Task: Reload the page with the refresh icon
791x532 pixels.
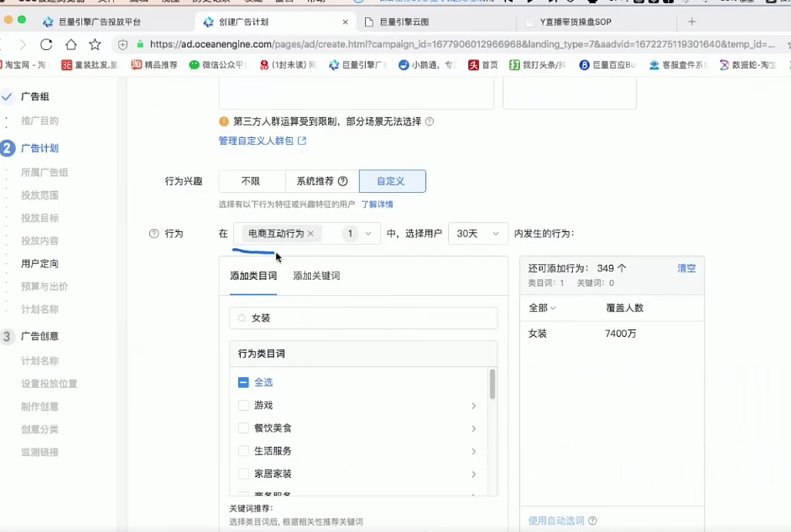Action: 46,45
